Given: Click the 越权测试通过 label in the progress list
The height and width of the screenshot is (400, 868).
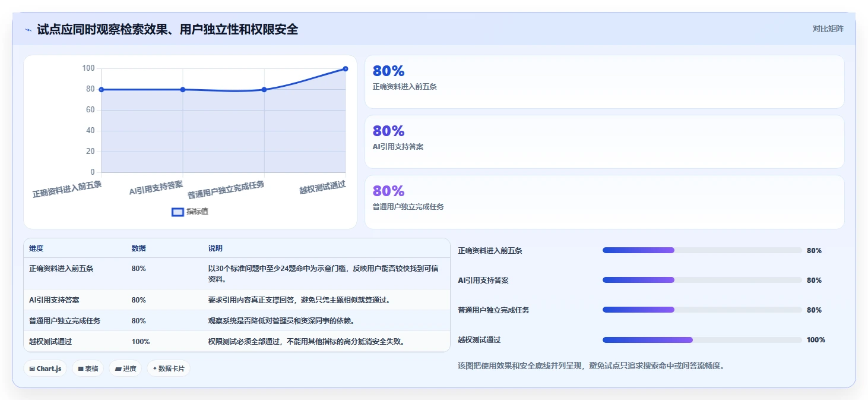Looking at the screenshot, I should [479, 340].
